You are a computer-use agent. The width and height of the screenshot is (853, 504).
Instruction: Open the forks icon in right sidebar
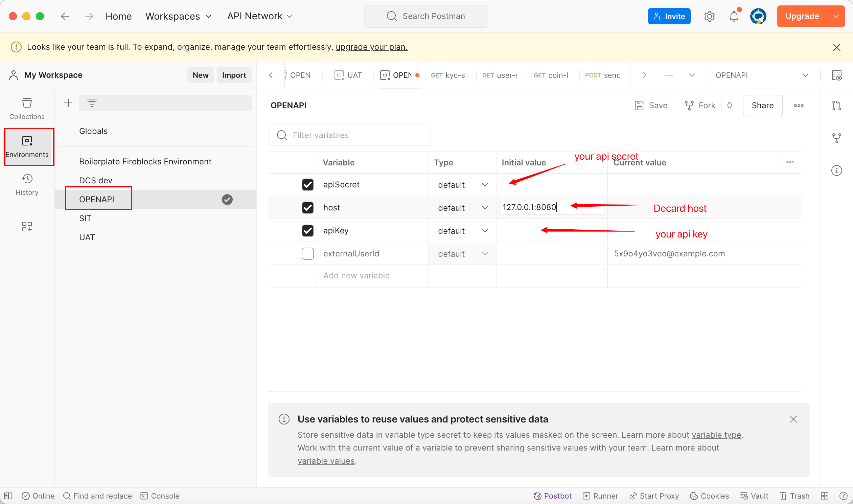(836, 138)
